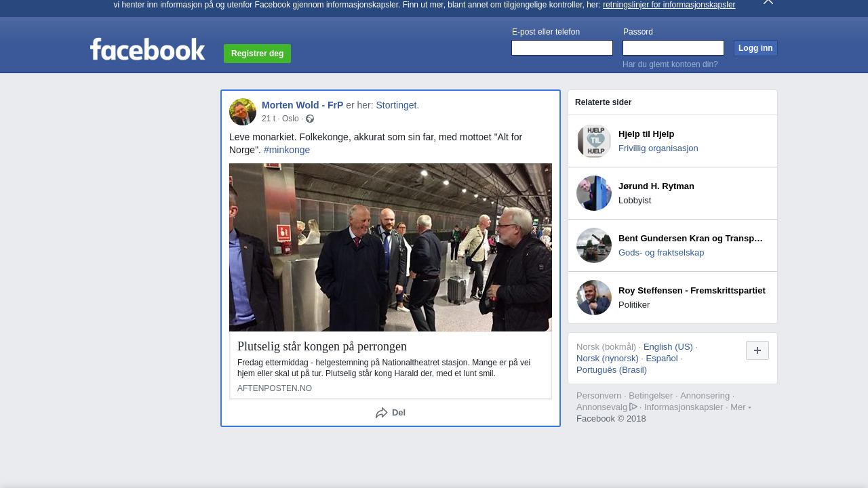Open Morten Wold's profile picture

point(243,112)
